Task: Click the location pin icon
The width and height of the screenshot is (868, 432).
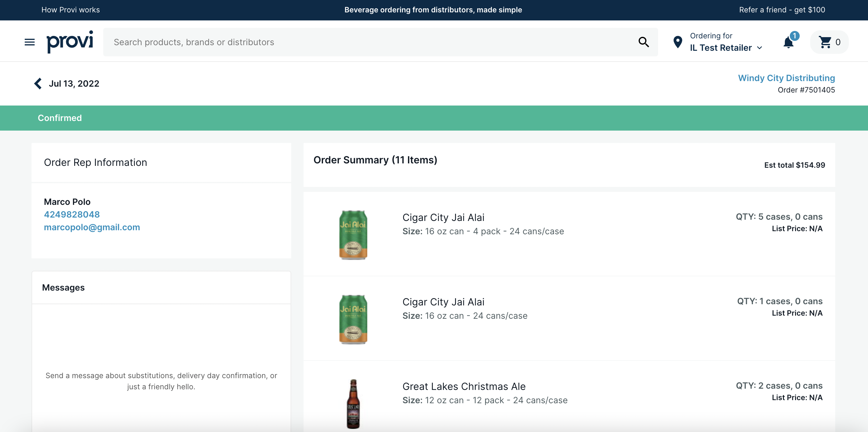Action: click(x=678, y=42)
